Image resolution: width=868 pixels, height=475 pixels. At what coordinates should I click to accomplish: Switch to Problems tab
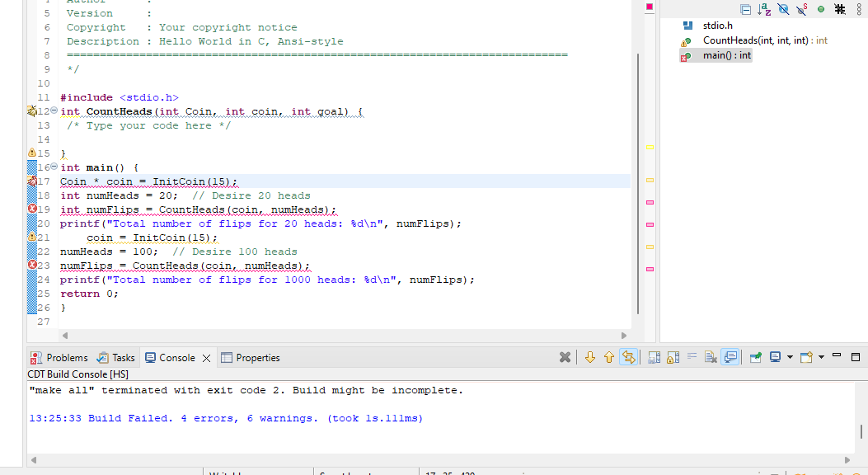pyautogui.click(x=59, y=358)
